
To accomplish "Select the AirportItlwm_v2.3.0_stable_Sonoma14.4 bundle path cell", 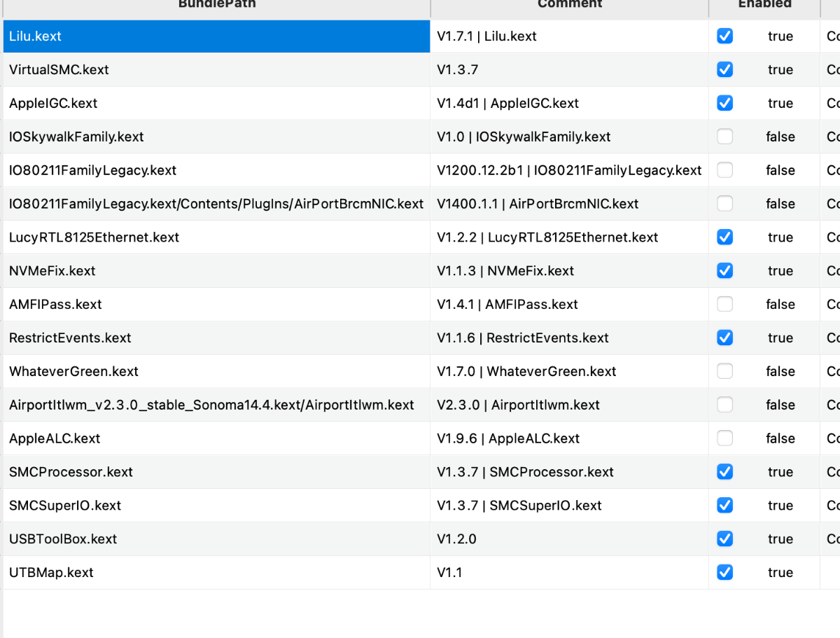I will pyautogui.click(x=211, y=405).
